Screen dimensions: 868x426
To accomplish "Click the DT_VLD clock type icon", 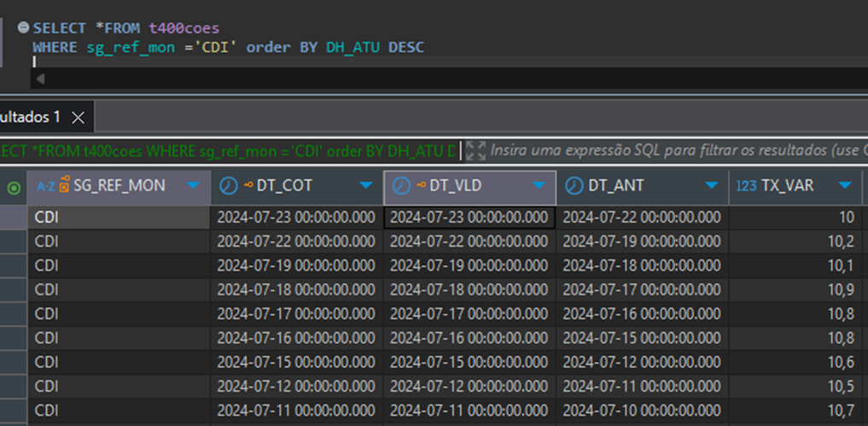I will pyautogui.click(x=401, y=186).
